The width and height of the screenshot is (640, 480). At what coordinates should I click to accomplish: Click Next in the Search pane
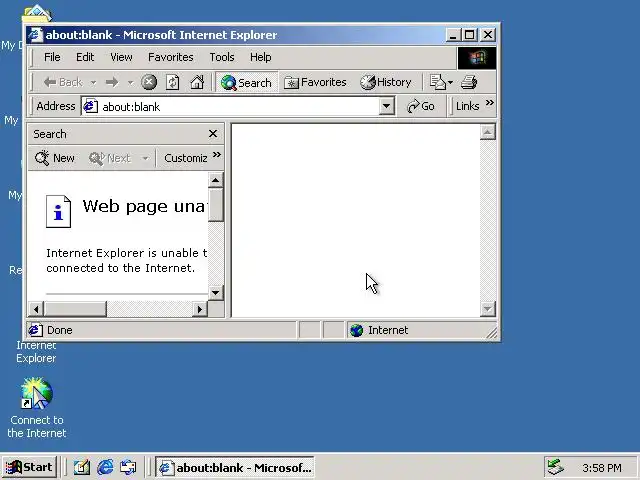110,158
